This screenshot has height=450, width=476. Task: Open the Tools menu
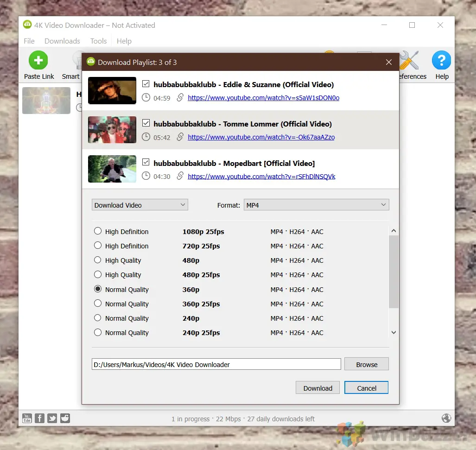(x=98, y=41)
